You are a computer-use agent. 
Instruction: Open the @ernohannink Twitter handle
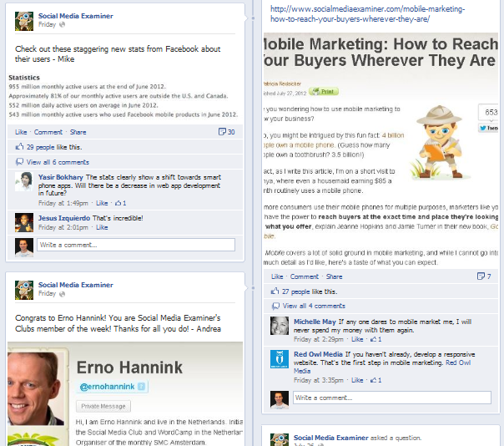coord(107,387)
